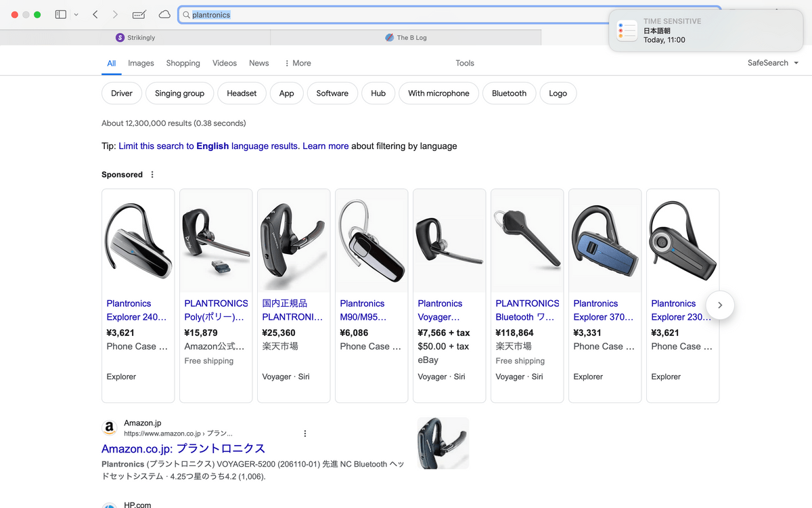The height and width of the screenshot is (508, 812).
Task: Open the markup annotation toolbar icon
Action: coord(139,14)
